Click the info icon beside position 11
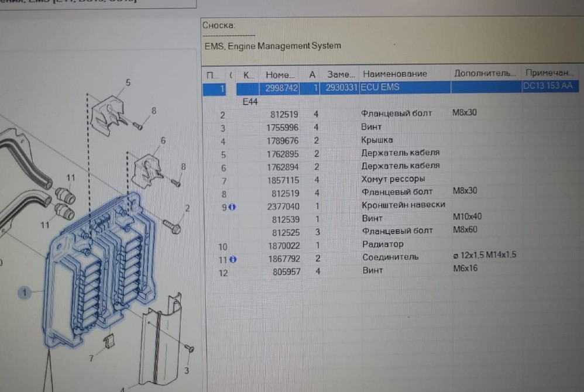 pyautogui.click(x=232, y=258)
